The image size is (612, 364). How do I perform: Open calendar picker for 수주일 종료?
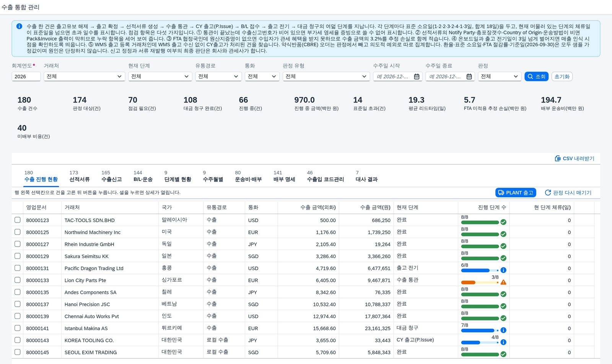(x=469, y=76)
